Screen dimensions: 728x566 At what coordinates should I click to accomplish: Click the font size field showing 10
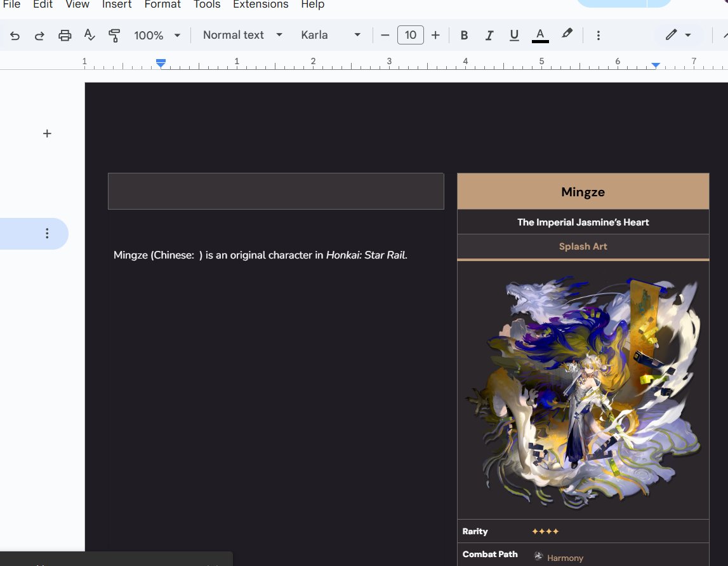point(411,36)
